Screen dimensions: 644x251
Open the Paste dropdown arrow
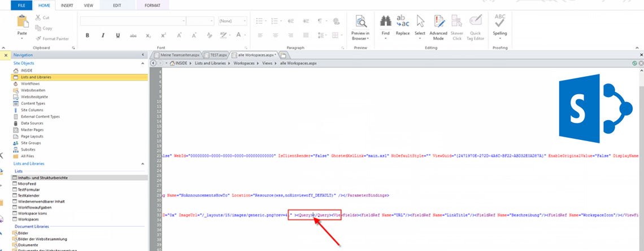tap(22, 38)
